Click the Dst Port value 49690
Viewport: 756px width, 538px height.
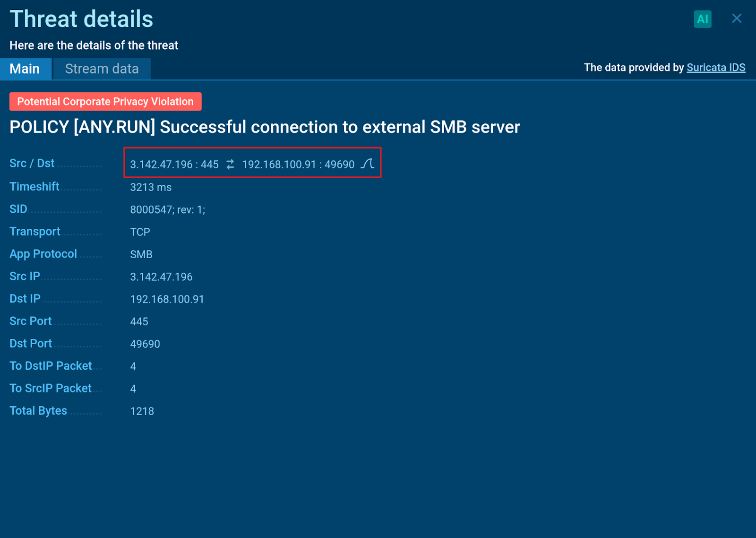pos(145,344)
